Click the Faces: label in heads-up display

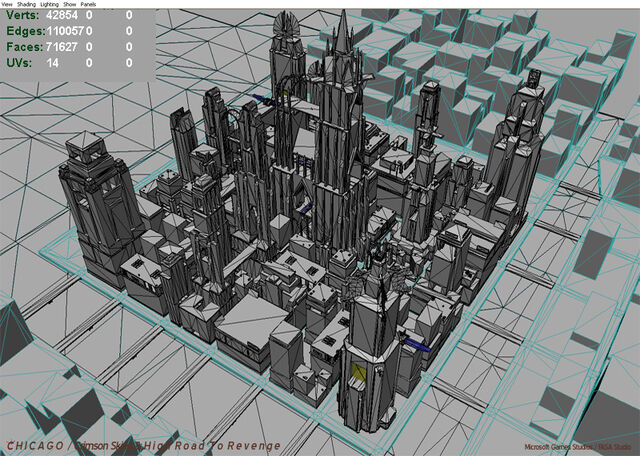tap(24, 47)
